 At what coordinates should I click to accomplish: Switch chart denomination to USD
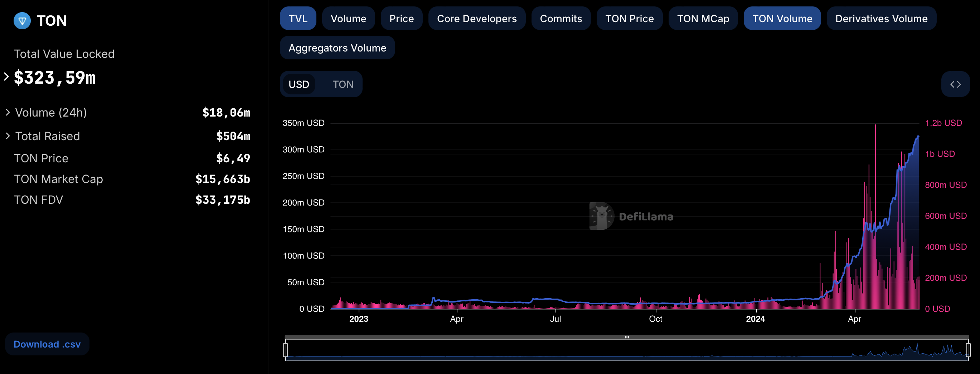coord(299,84)
